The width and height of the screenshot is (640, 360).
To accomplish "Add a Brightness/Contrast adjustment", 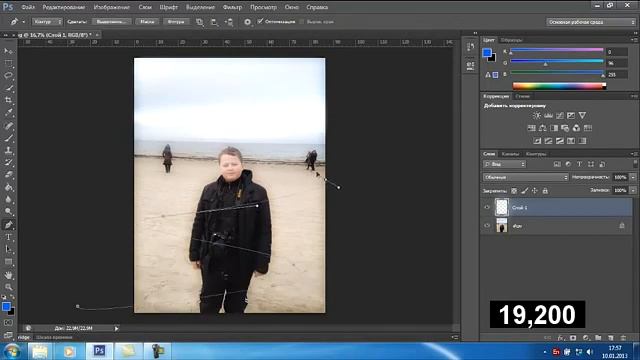I will (537, 116).
